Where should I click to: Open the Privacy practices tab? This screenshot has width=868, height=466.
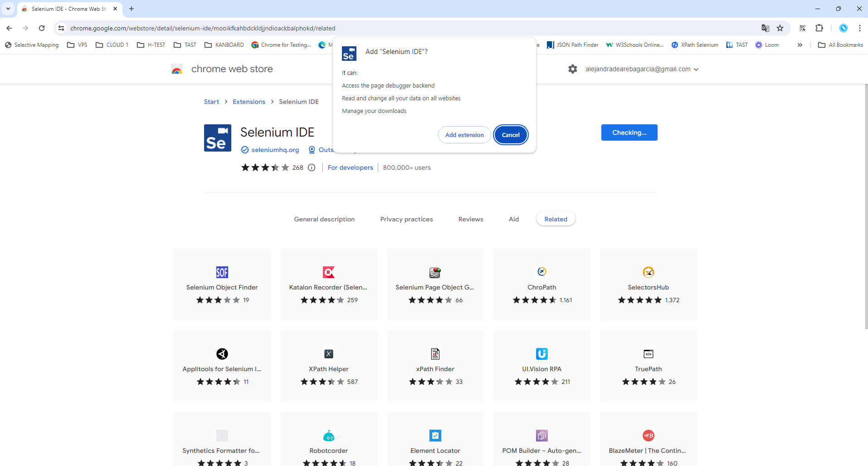pos(406,219)
